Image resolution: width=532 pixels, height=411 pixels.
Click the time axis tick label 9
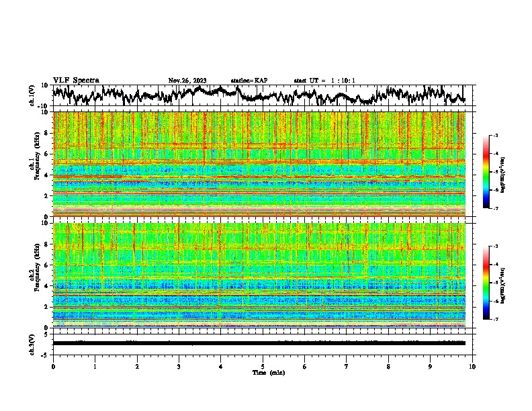[430, 367]
